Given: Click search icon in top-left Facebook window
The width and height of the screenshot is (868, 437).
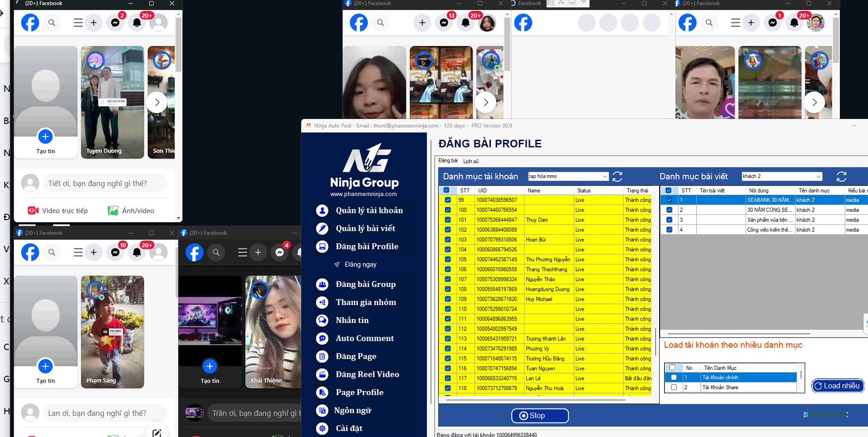Looking at the screenshot, I should pyautogui.click(x=52, y=22).
